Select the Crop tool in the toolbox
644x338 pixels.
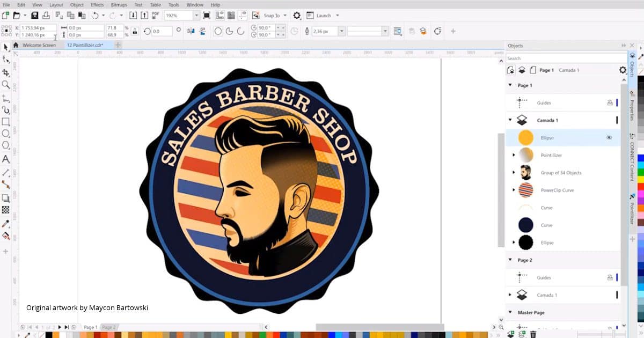[x=6, y=72]
